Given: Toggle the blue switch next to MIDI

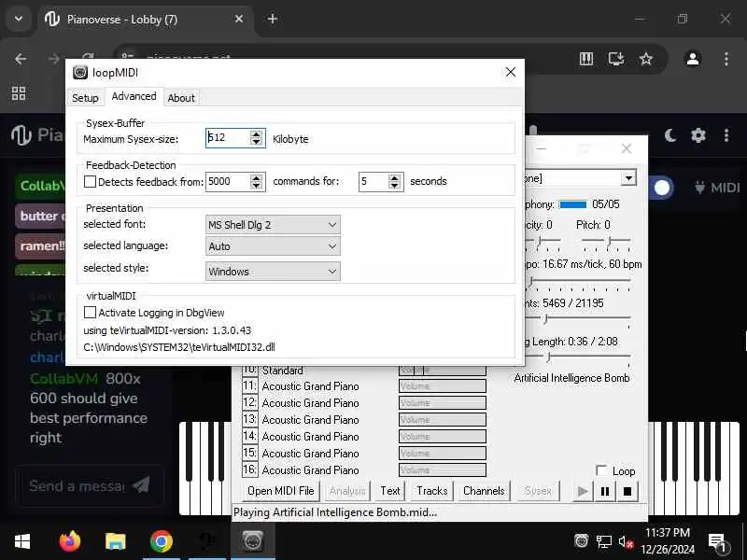Looking at the screenshot, I should pos(662,188).
